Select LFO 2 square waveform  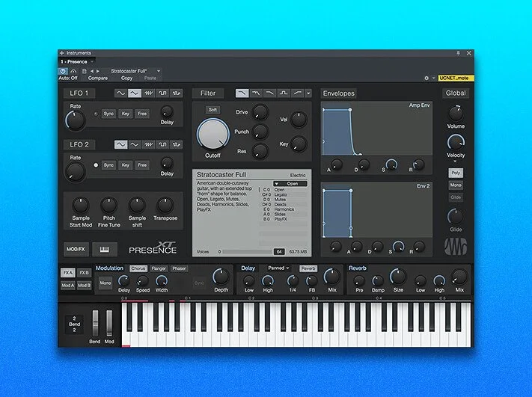162,144
